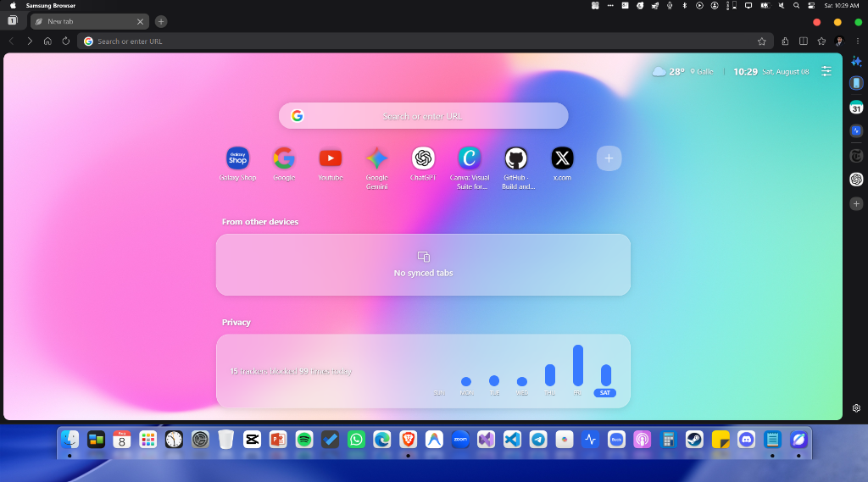The height and width of the screenshot is (482, 868).
Task: Add a new quick access shortcut
Action: coord(609,158)
